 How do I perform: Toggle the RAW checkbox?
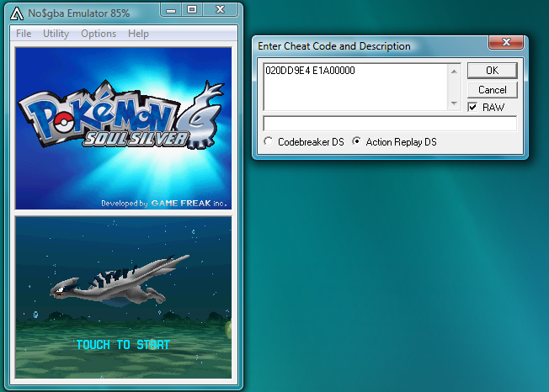click(472, 107)
